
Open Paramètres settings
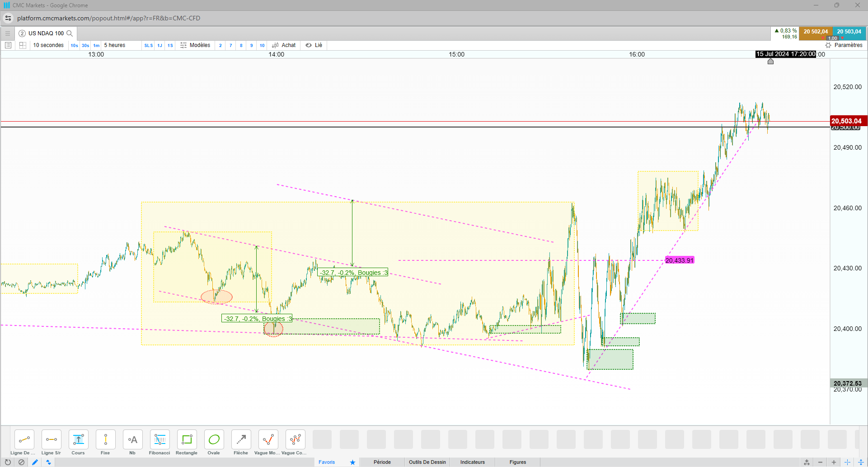844,45
